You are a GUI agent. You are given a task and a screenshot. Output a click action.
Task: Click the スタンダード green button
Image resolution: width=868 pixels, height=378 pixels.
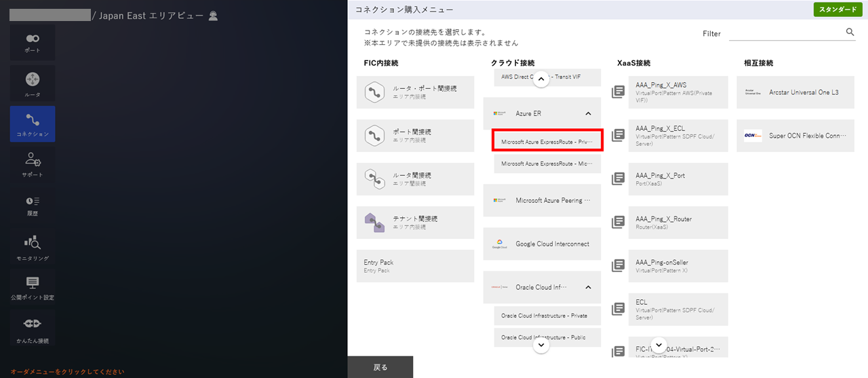point(840,10)
